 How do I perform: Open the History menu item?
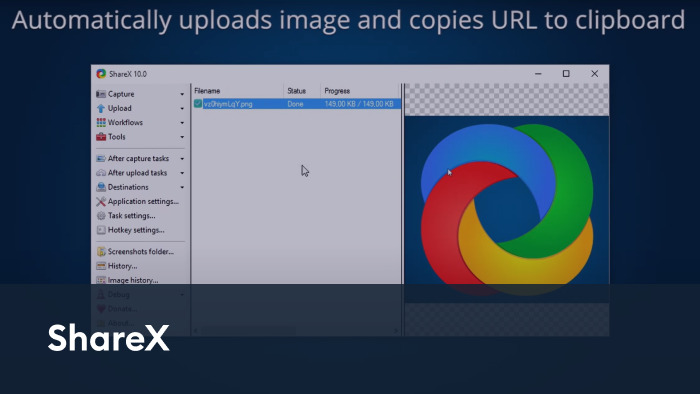117,266
